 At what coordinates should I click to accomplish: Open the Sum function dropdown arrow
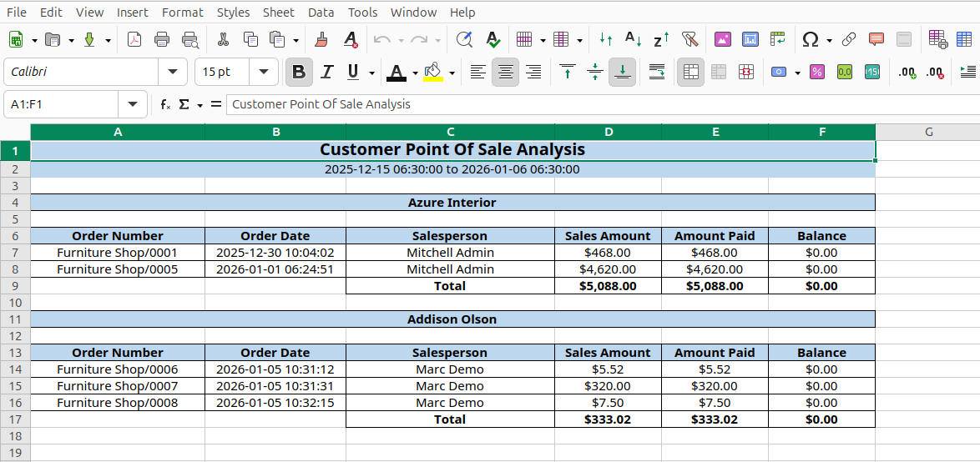(200, 105)
